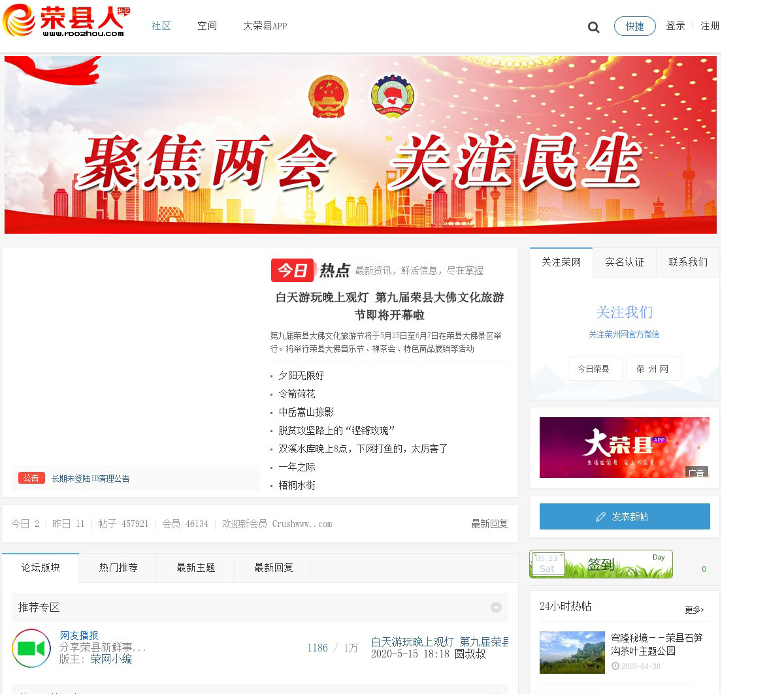This screenshot has height=694, width=784.
Task: Select the 热门推荐 tab
Action: pos(118,568)
